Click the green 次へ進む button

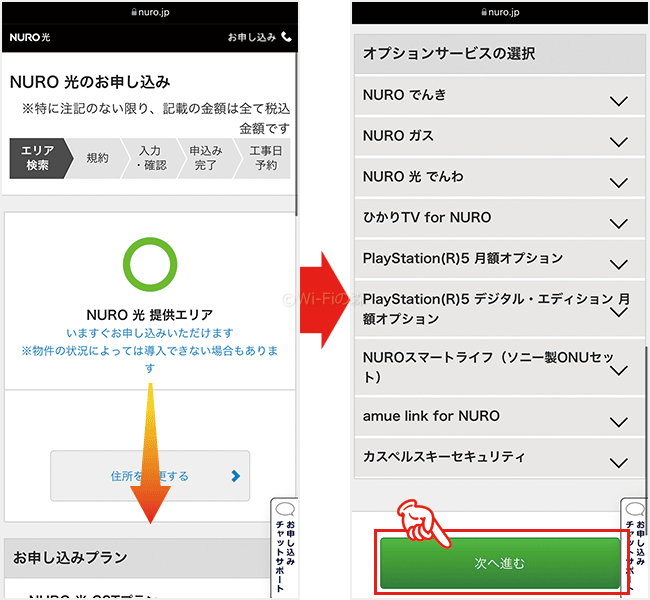click(x=500, y=563)
